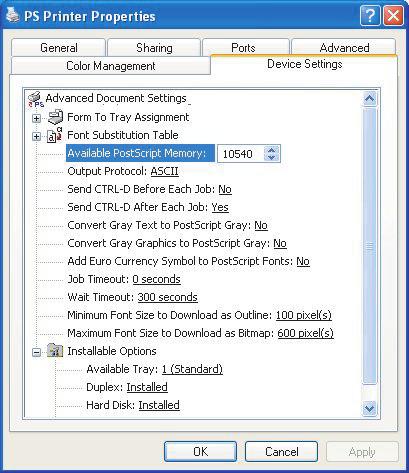Click the Wait Timeout value 300 seconds
This screenshot has height=473, width=409.
coord(167,297)
